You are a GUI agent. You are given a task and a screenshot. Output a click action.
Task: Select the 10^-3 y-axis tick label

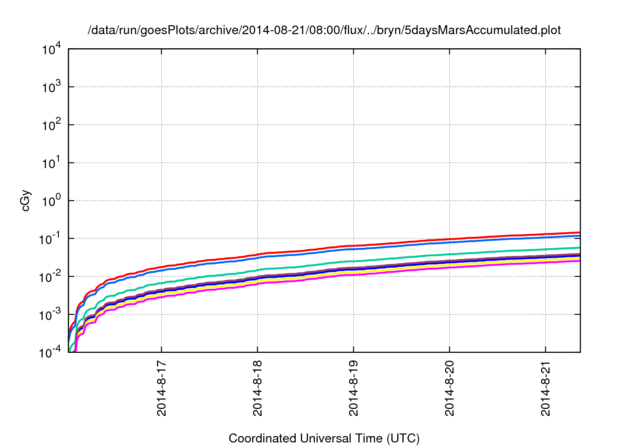50,315
